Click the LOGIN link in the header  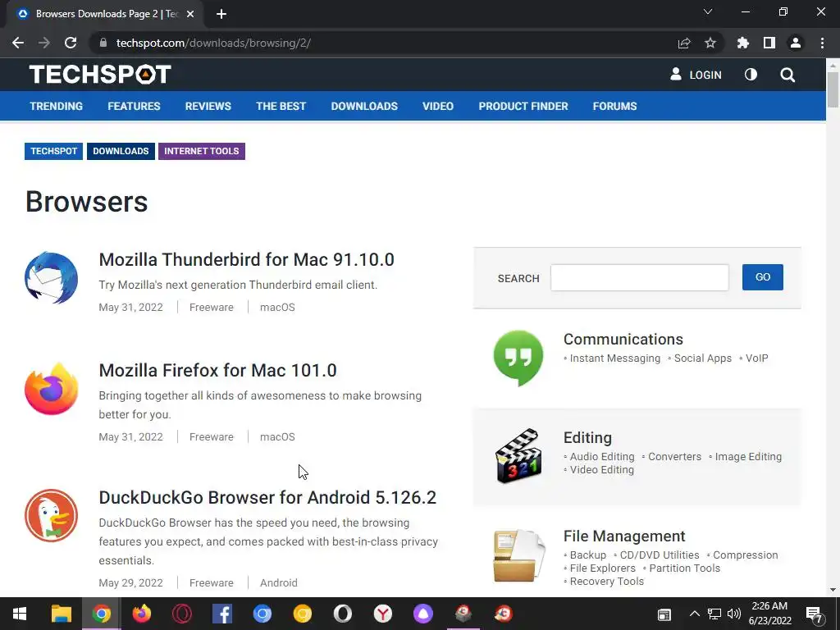point(696,75)
